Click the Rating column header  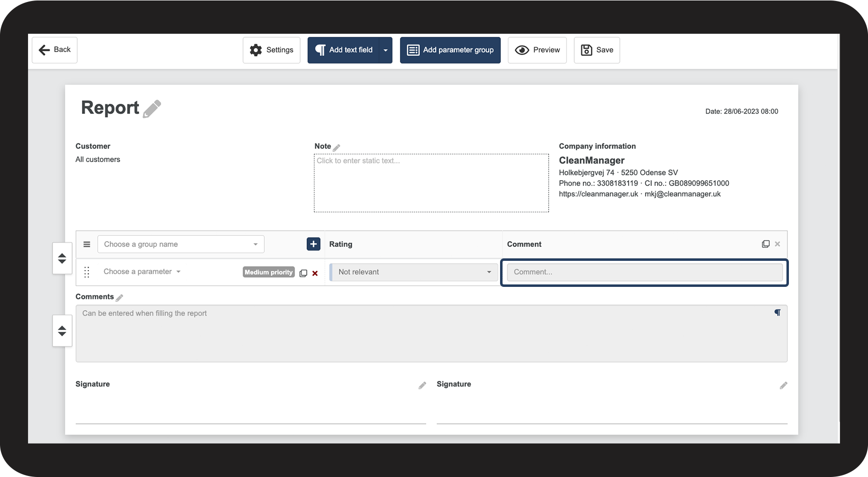pos(341,244)
